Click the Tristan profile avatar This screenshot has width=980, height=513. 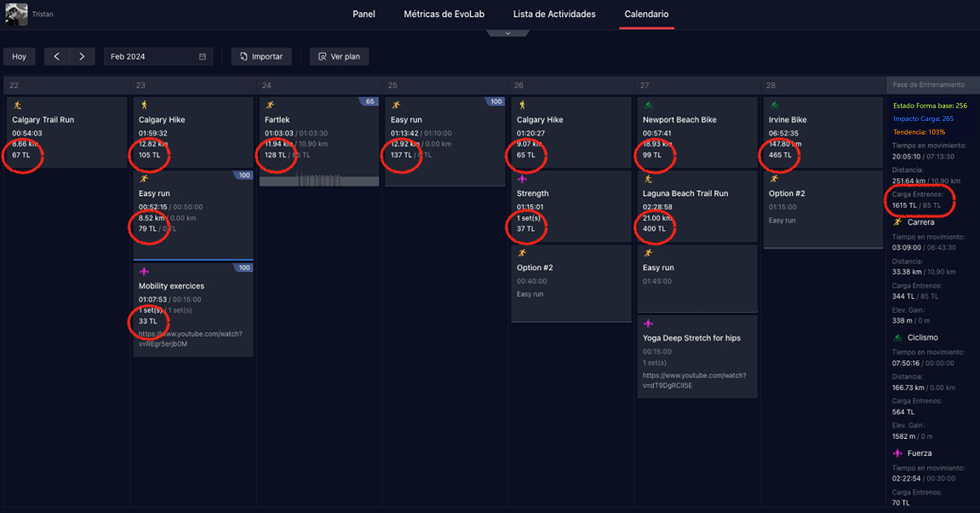pos(15,14)
